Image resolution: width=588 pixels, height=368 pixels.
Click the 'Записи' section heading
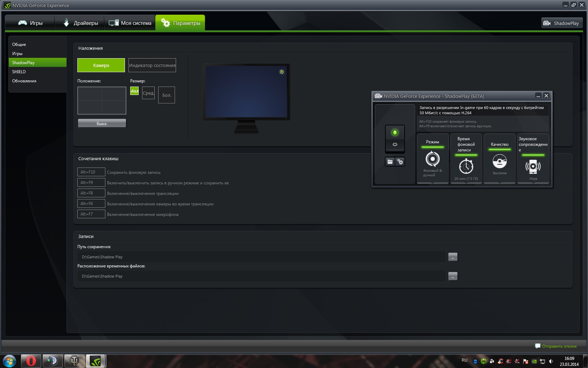coord(86,237)
